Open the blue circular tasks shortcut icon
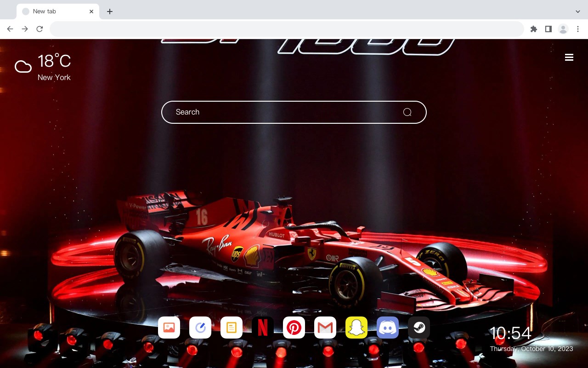 tap(200, 328)
